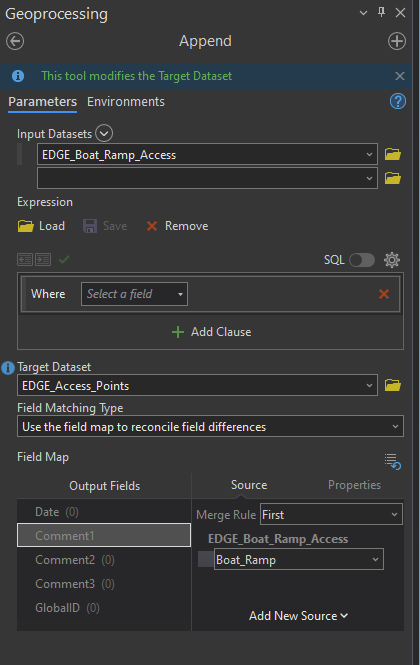Toggle the SQL mode switch

[x=362, y=260]
